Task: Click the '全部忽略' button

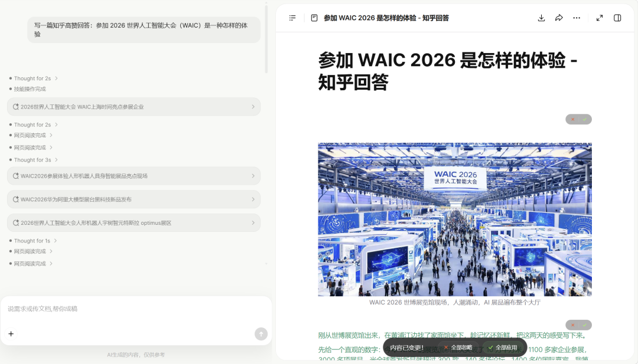Action: click(458, 347)
